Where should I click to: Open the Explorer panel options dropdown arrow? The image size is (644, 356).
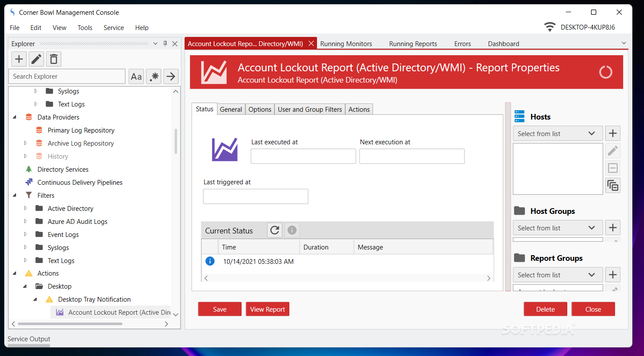(155, 43)
